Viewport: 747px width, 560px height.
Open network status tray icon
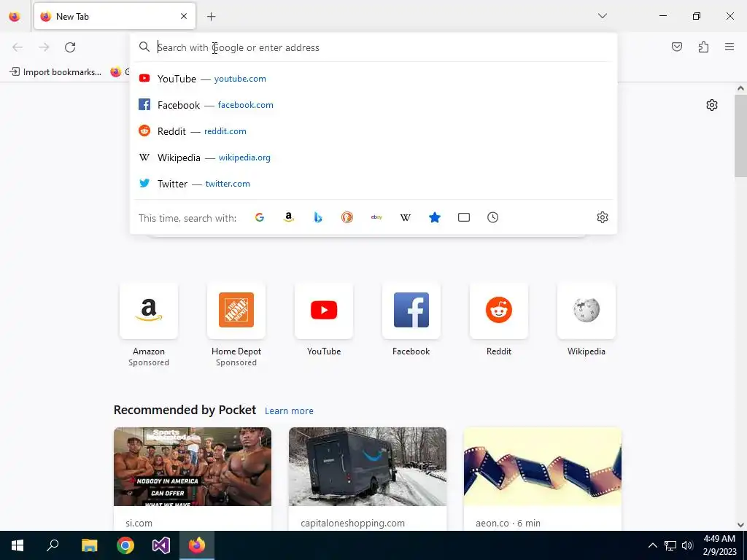[x=670, y=545]
